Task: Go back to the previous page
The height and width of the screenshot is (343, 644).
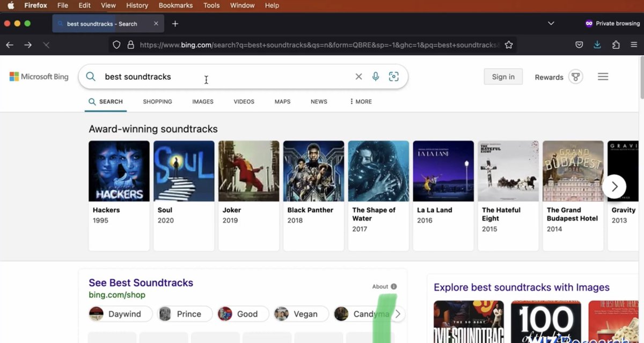Action: click(10, 45)
